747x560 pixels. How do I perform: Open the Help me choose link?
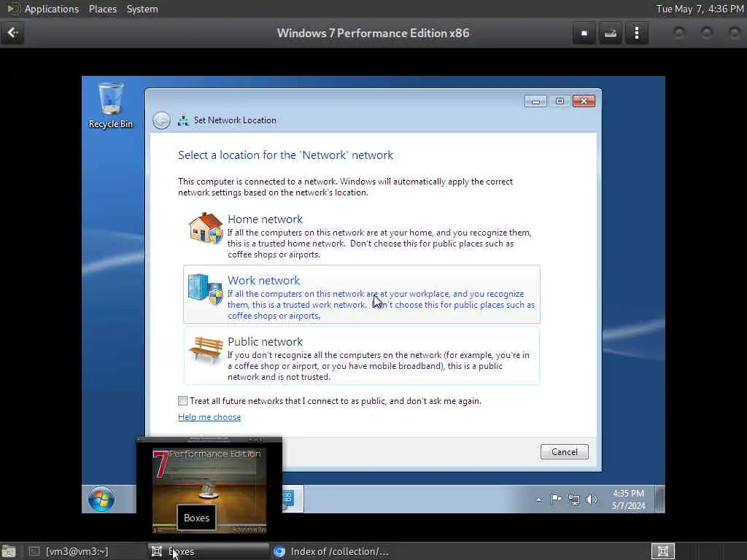coord(209,416)
